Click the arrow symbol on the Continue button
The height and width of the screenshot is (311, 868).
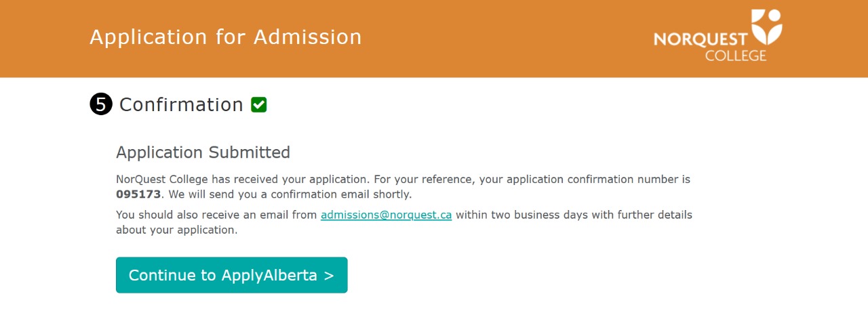[329, 276]
